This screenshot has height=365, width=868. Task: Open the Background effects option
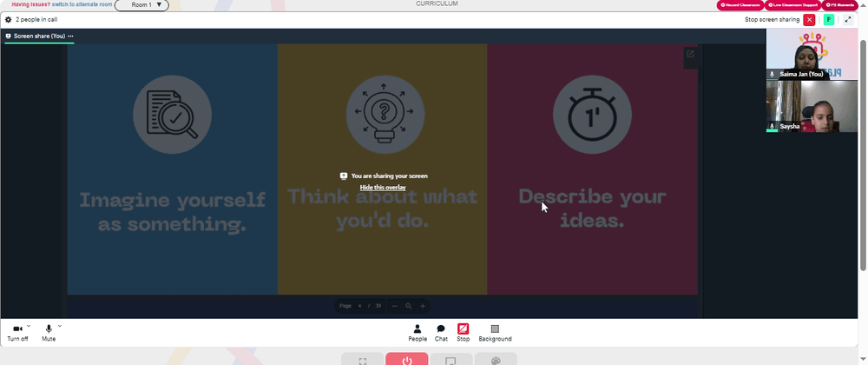(495, 333)
